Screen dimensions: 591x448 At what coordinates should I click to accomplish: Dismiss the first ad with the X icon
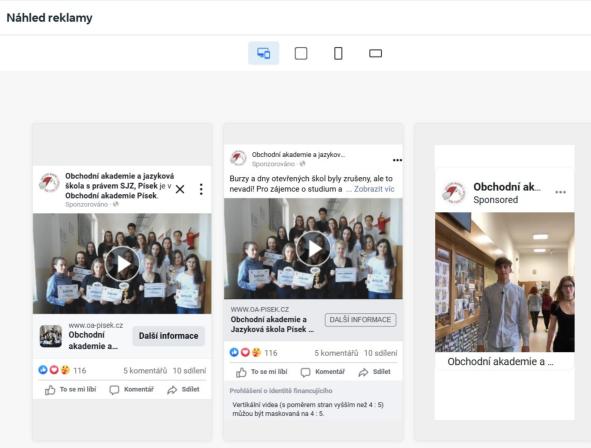[x=180, y=189]
